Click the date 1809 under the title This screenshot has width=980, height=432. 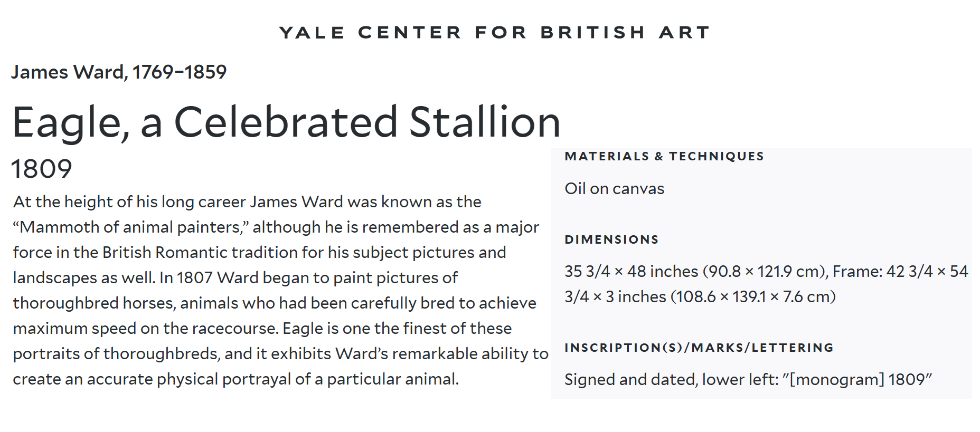[41, 169]
